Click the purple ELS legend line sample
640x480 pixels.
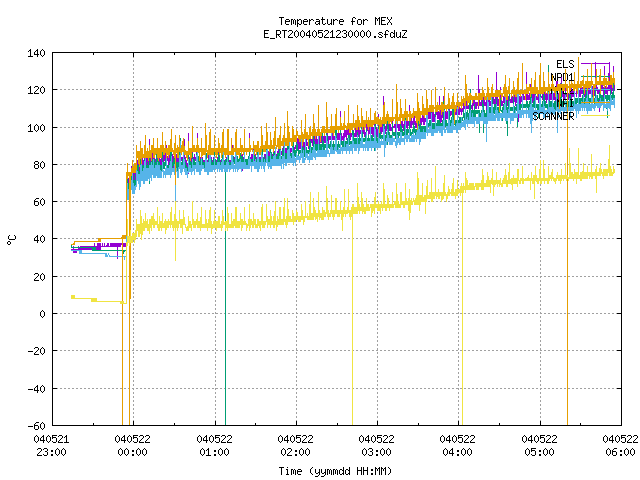pyautogui.click(x=596, y=64)
